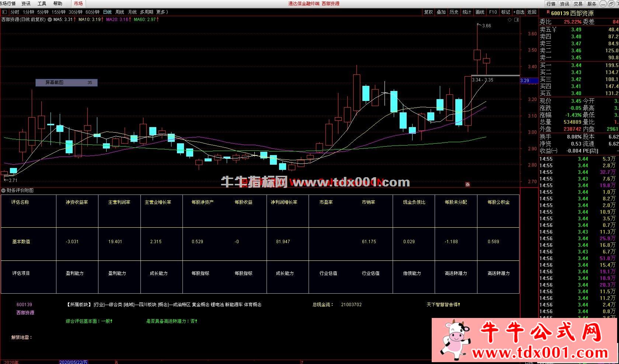Switch to the 15分钟 period
This screenshot has width=619, height=364.
pyautogui.click(x=58, y=12)
